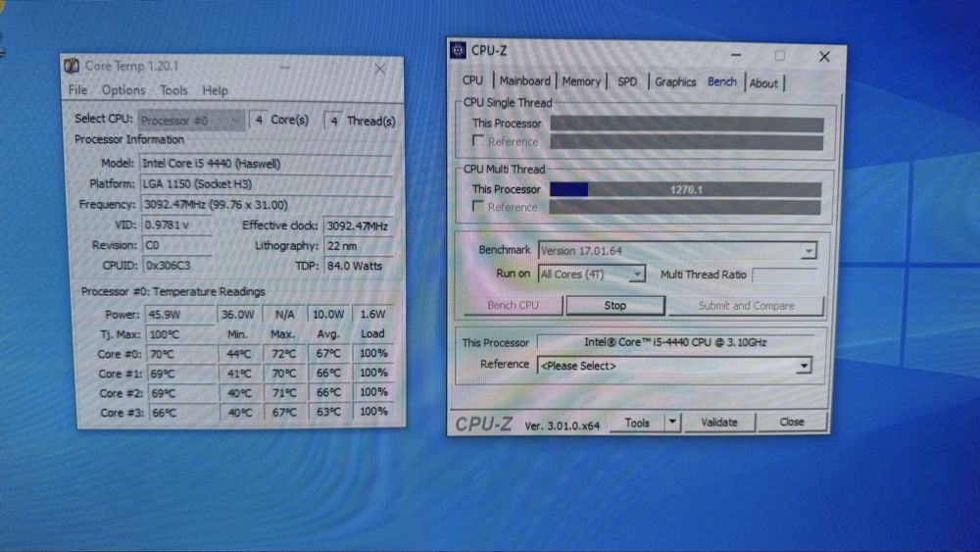Minimize the CPU-Z window
Screen dimensions: 980x552
[x=736, y=56]
